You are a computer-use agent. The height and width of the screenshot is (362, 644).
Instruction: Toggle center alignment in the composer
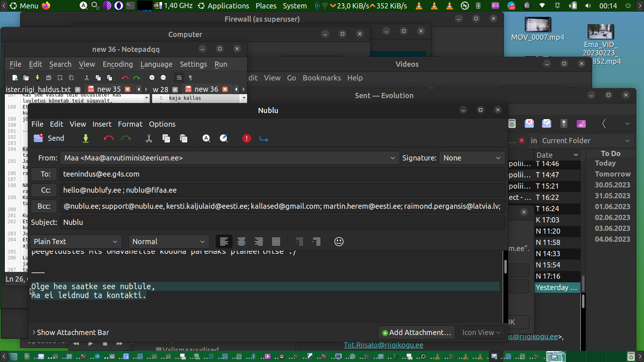(242, 241)
